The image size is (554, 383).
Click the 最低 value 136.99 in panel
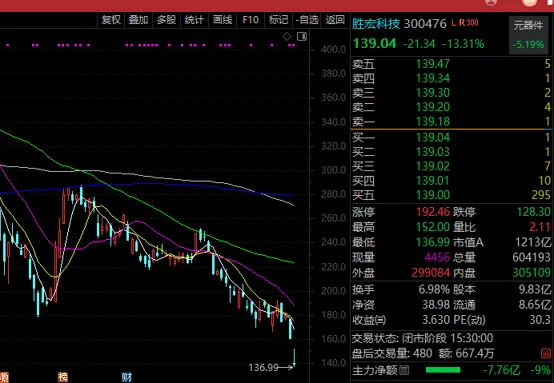[x=433, y=242]
